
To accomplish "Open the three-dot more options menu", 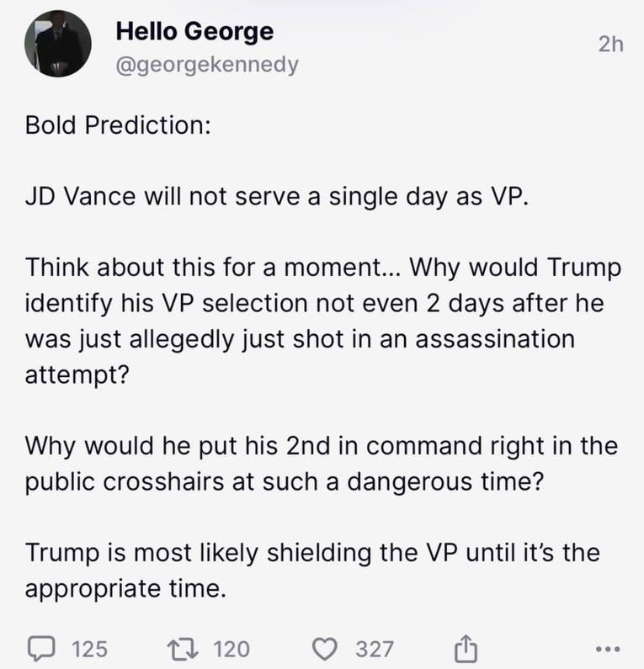I will coord(606,649).
